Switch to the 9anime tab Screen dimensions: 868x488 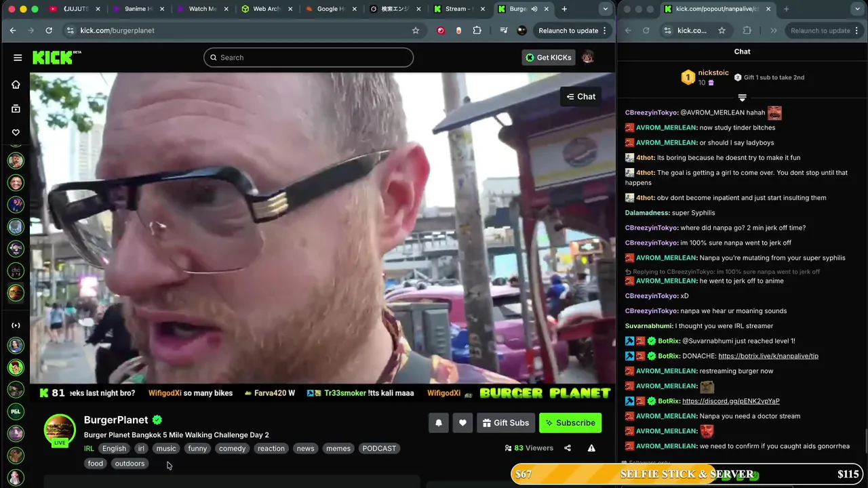click(138, 9)
